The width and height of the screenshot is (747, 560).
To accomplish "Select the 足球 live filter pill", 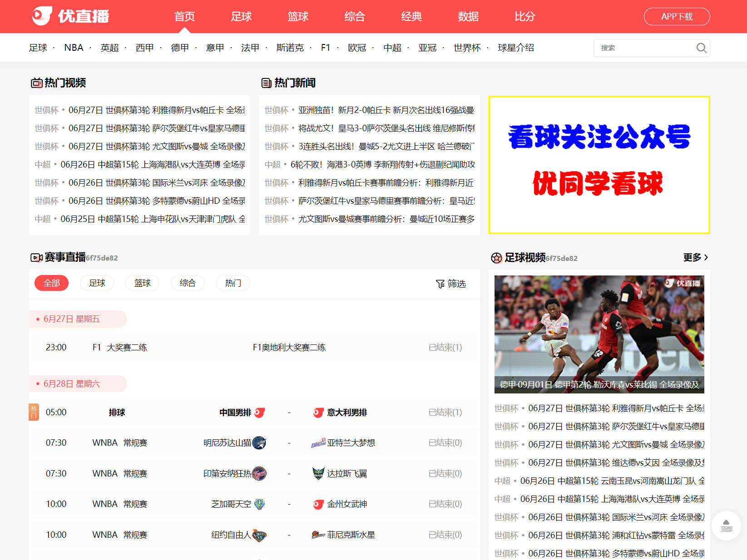I will pos(97,283).
